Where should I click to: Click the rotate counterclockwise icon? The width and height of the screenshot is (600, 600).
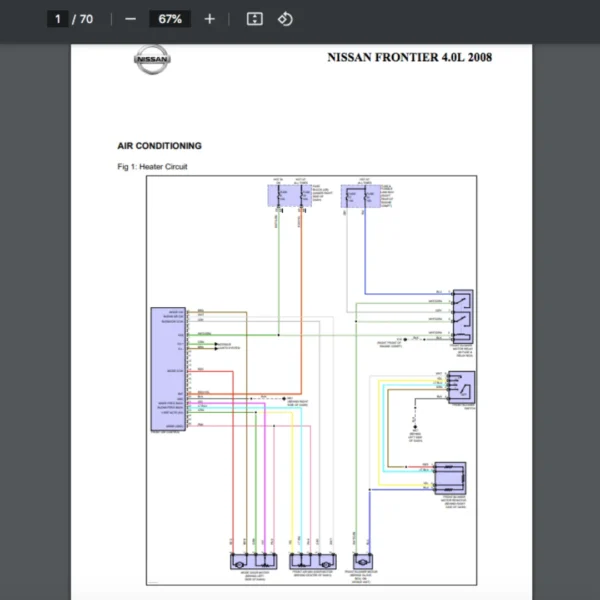pos(285,19)
